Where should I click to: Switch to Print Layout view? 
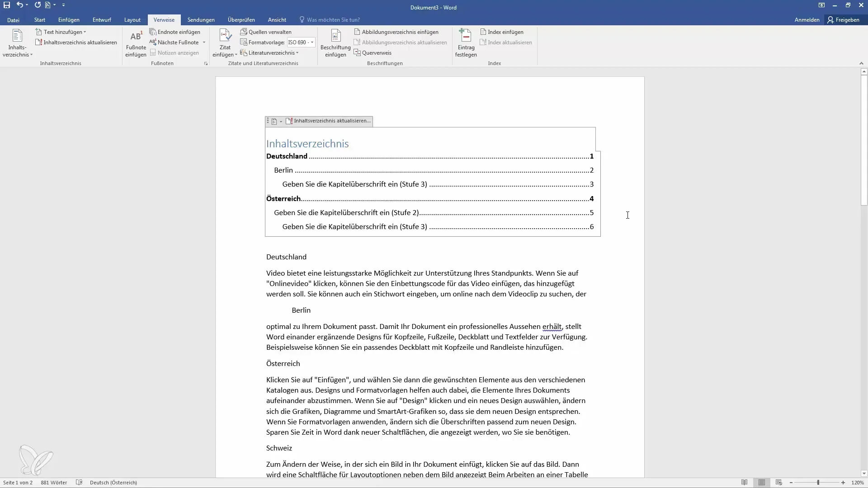point(762,483)
